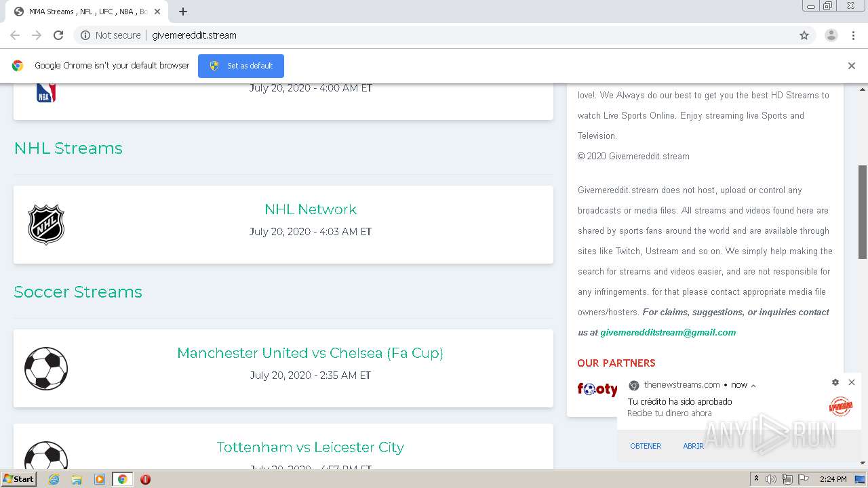
Task: Click OUR PARTNERS heading
Action: click(x=616, y=363)
